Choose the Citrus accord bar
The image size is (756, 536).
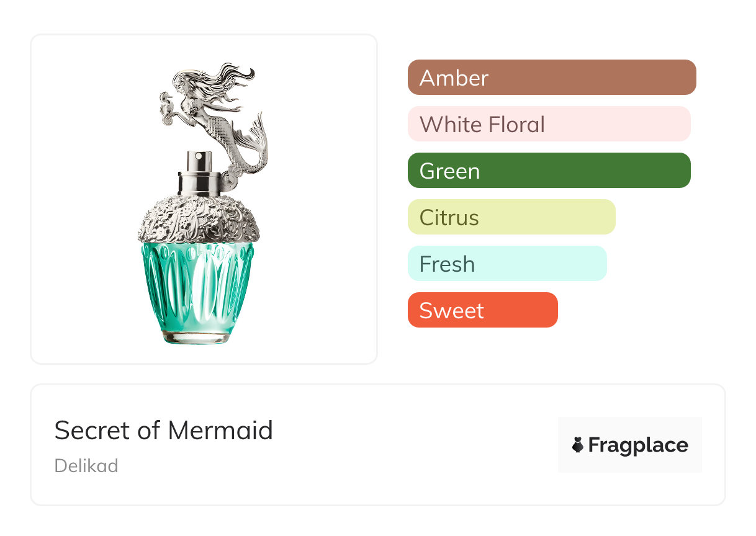click(511, 217)
